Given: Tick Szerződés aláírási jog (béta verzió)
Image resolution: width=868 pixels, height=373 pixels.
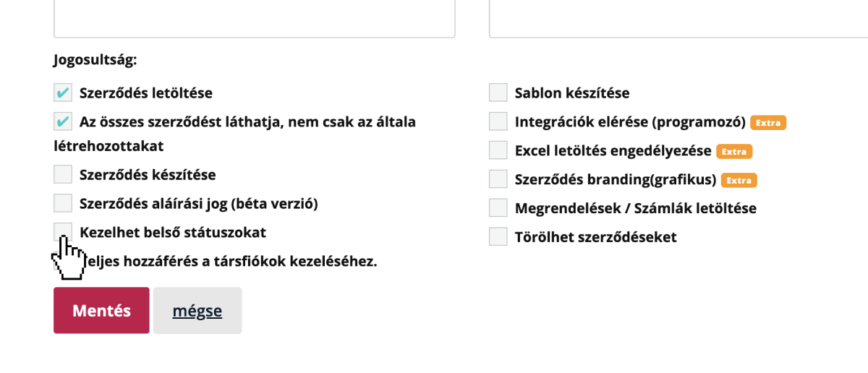Looking at the screenshot, I should point(63,203).
